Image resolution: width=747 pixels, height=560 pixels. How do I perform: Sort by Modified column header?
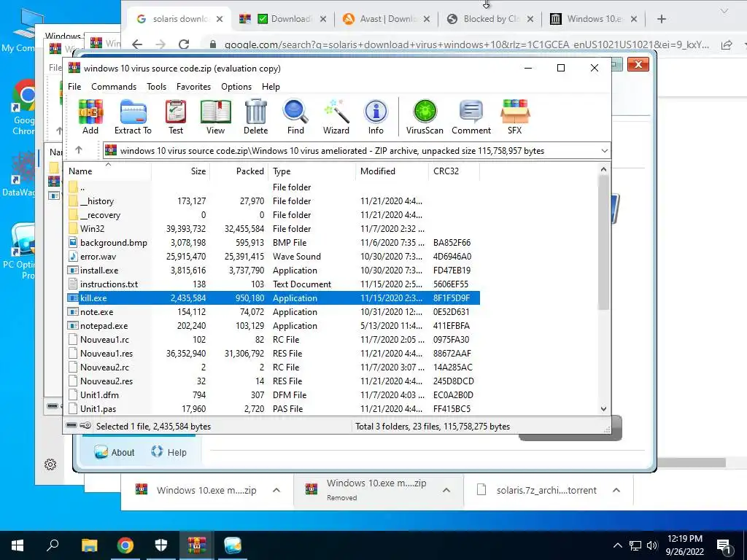(392, 171)
